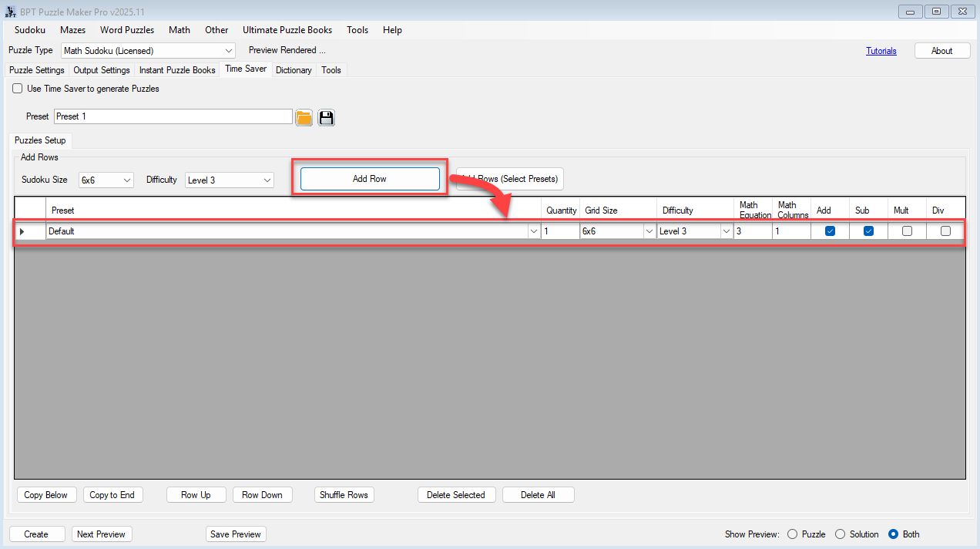Open the Puzzle Type dropdown
Viewport: 980px width, 549px height.
tap(229, 51)
